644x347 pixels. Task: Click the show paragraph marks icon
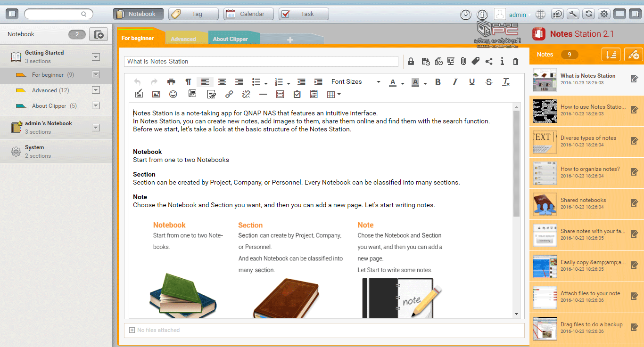click(188, 82)
